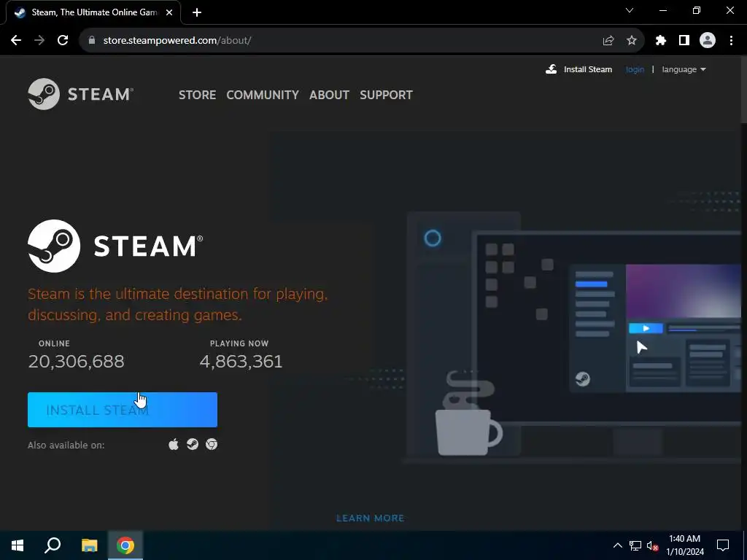Screen dimensions: 747x560
Task: Open Chrome extensions puzzle icon
Action: pos(661,41)
